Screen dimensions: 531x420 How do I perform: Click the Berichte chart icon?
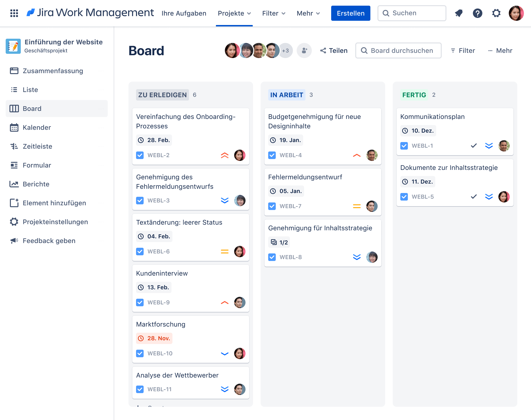point(14,184)
